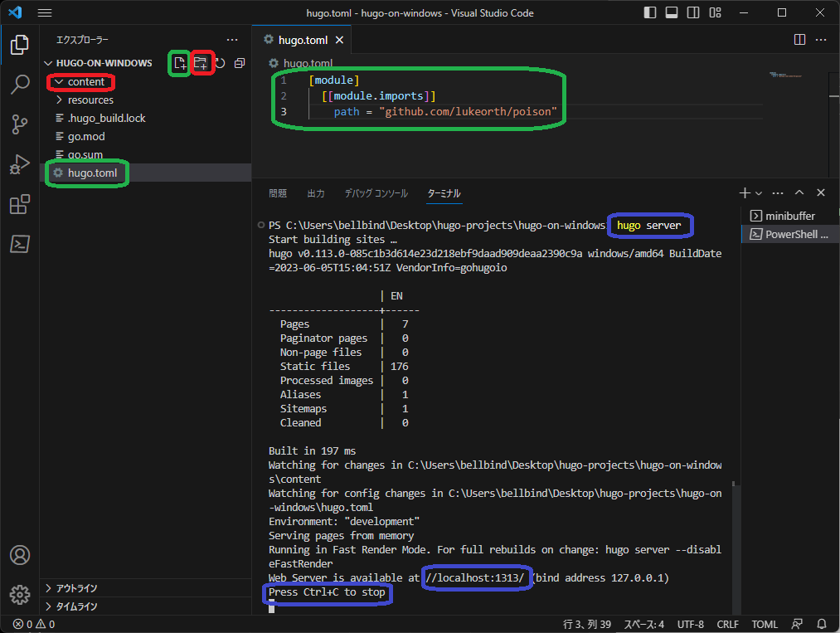The image size is (840, 633).
Task: Open the .hugo_build.lock file
Action: click(106, 119)
